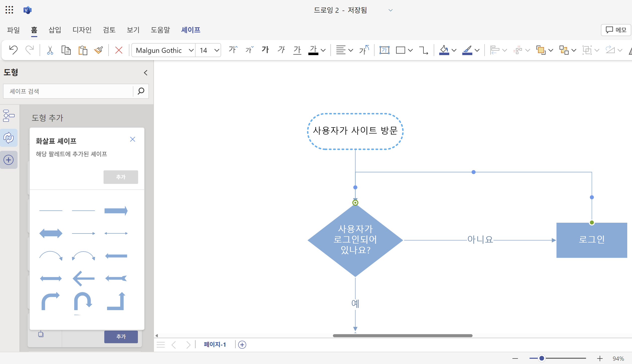Expand the shape outline dropdown
The image size is (632, 364).
point(477,50)
